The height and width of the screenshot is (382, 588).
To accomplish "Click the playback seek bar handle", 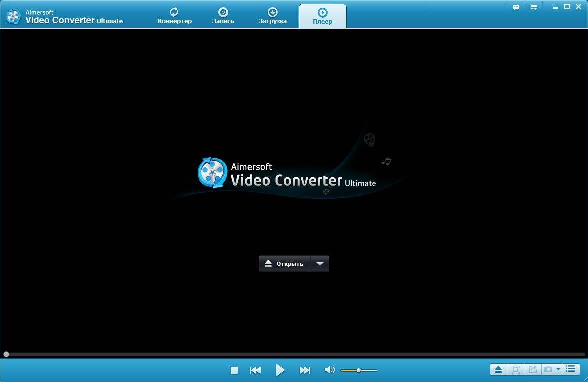I will [x=6, y=354].
